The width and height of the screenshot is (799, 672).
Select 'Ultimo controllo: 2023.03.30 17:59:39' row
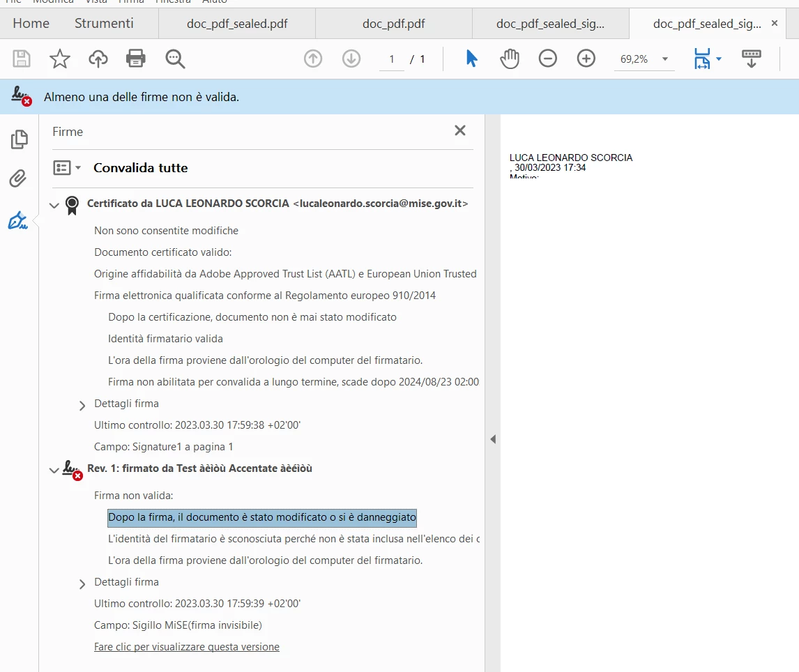click(x=197, y=603)
